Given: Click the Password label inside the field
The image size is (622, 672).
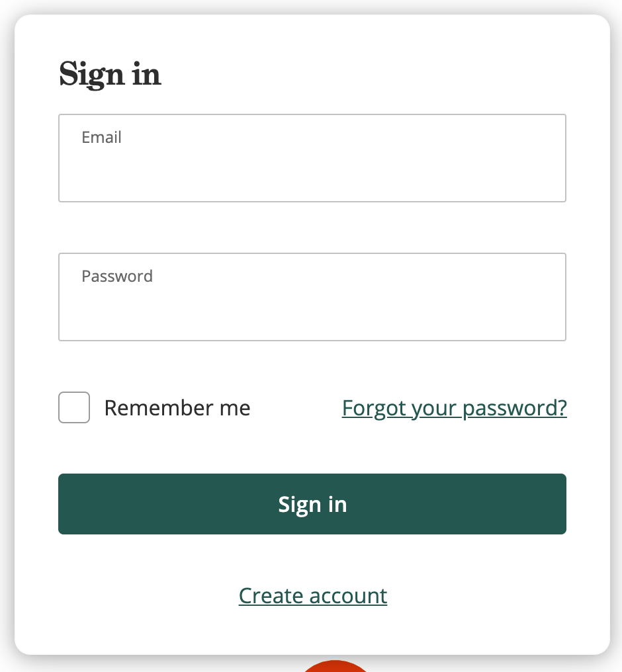Looking at the screenshot, I should [x=116, y=276].
